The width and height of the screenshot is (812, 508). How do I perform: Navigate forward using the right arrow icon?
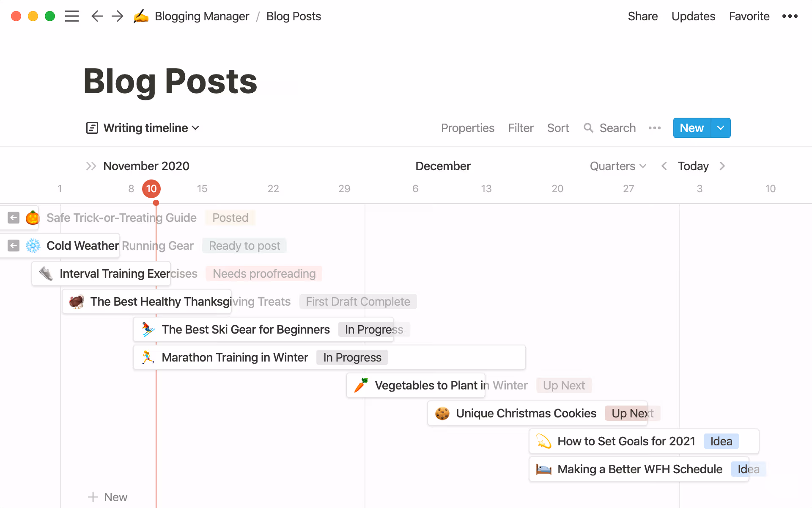click(x=117, y=16)
